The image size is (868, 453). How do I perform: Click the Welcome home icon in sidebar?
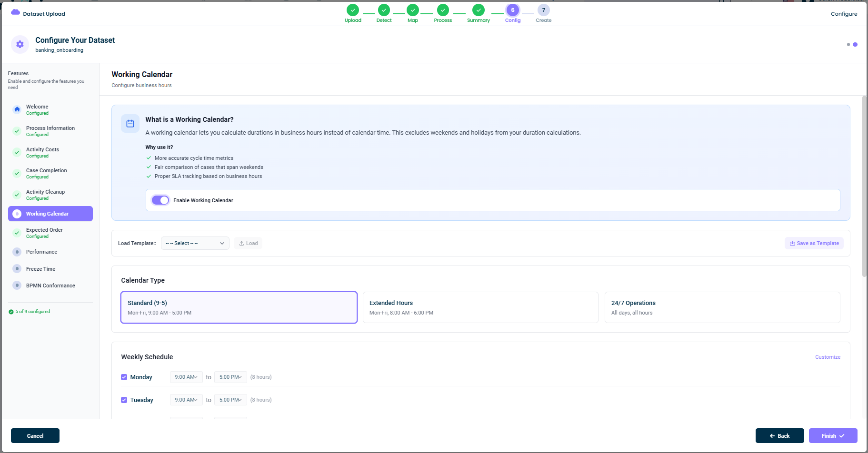[x=17, y=109]
